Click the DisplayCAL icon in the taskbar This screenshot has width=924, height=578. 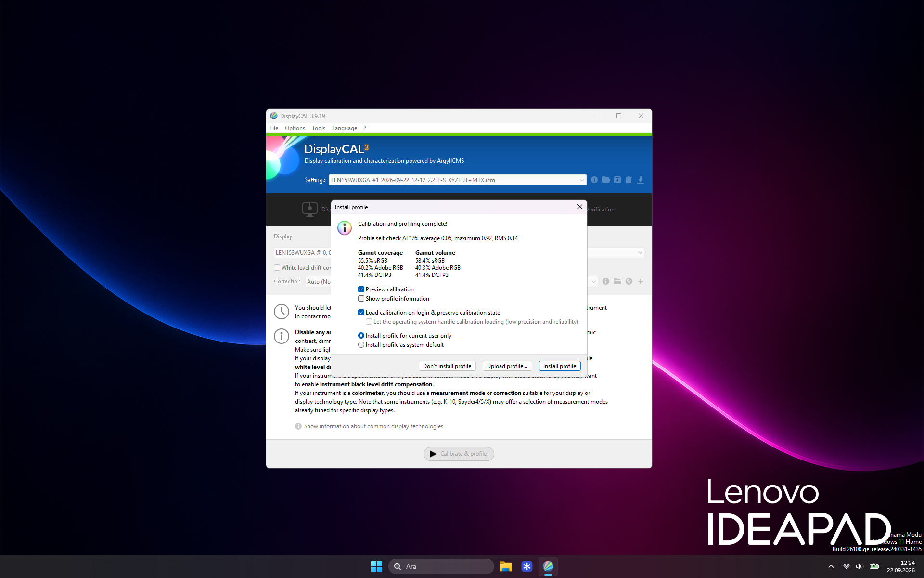tap(548, 566)
